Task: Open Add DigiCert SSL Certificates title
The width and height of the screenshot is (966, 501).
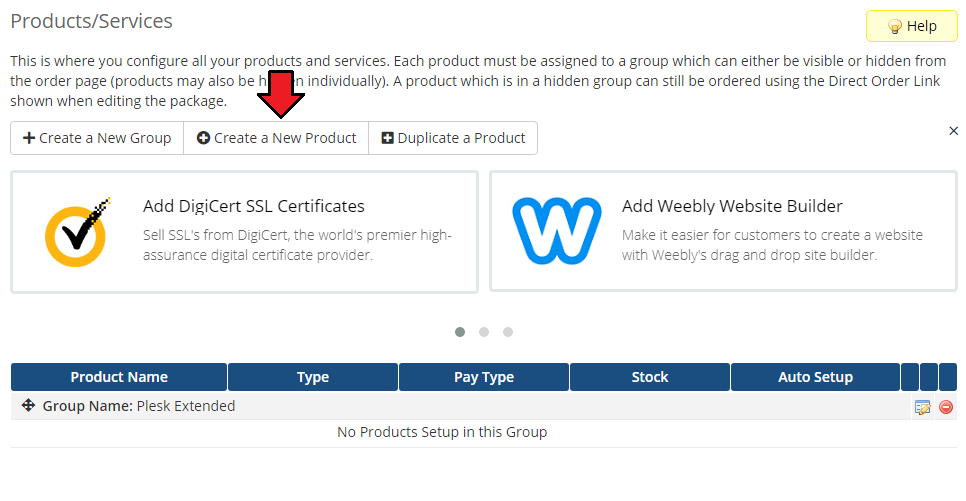Action: pos(254,206)
